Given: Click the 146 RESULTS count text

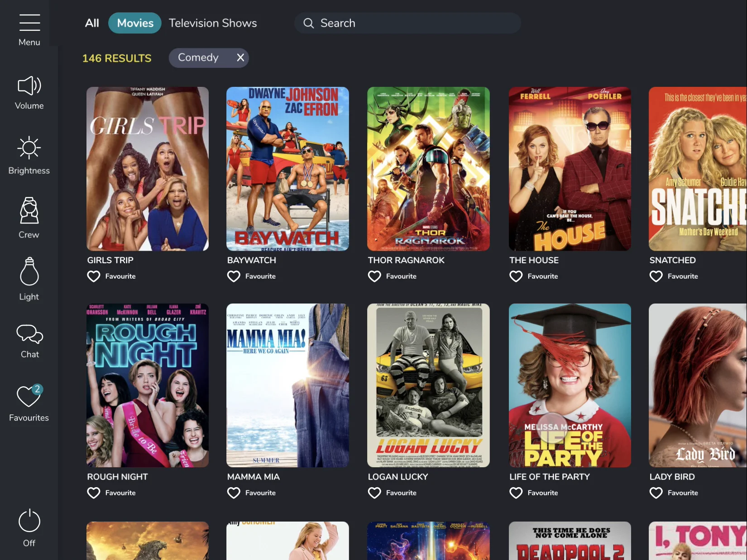Looking at the screenshot, I should click(x=117, y=58).
